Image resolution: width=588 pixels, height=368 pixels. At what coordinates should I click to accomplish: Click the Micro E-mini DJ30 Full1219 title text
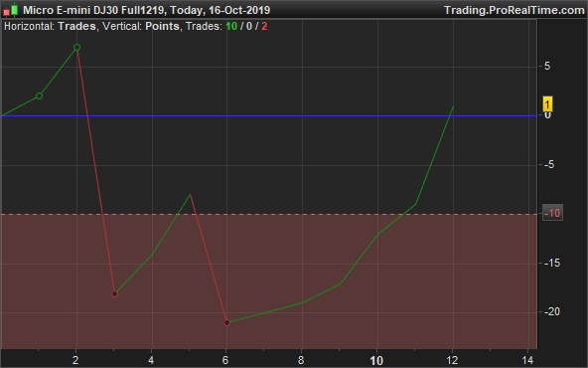[x=93, y=10]
